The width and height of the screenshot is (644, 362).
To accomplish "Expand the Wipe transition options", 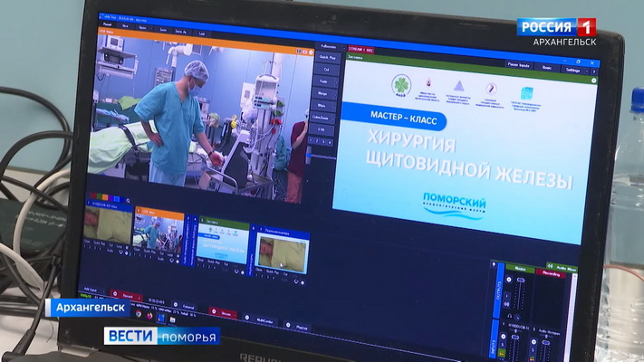I will click(x=335, y=105).
